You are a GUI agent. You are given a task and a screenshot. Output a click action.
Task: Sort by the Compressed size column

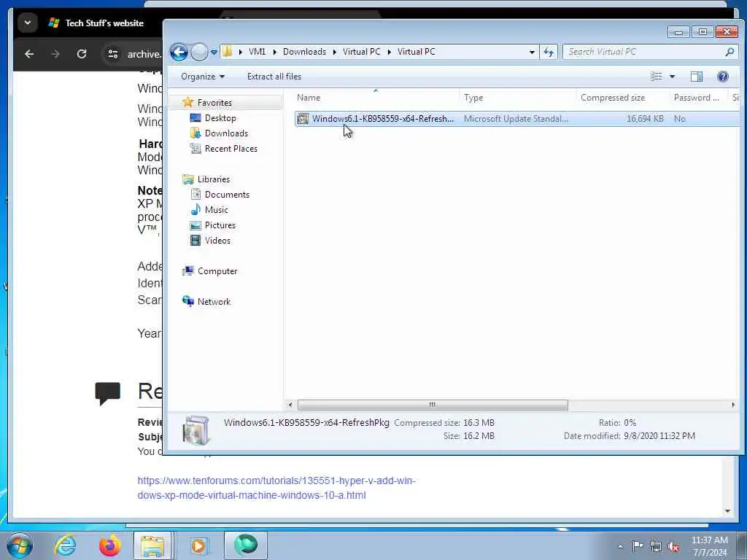(623, 98)
